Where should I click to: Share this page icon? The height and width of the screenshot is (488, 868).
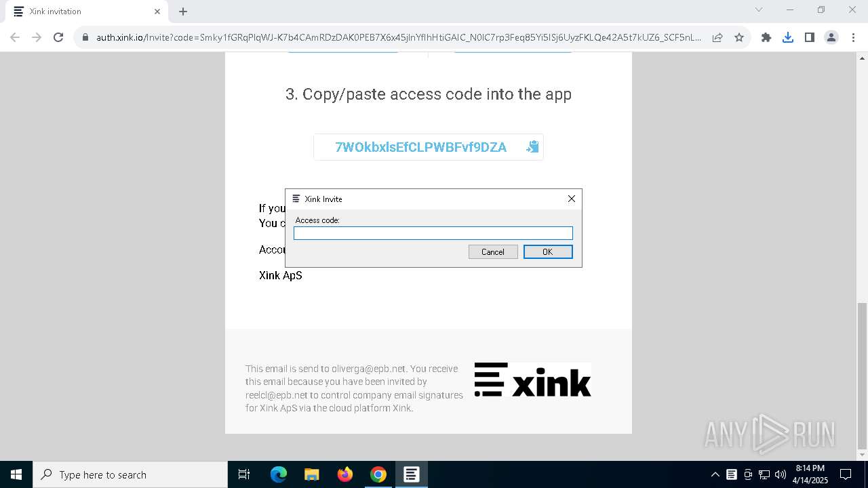[x=717, y=37]
